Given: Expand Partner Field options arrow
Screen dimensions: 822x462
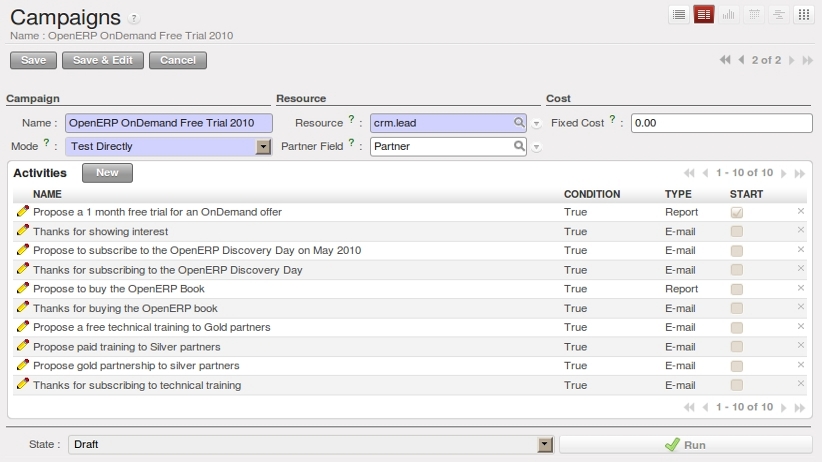Looking at the screenshot, I should tap(536, 147).
